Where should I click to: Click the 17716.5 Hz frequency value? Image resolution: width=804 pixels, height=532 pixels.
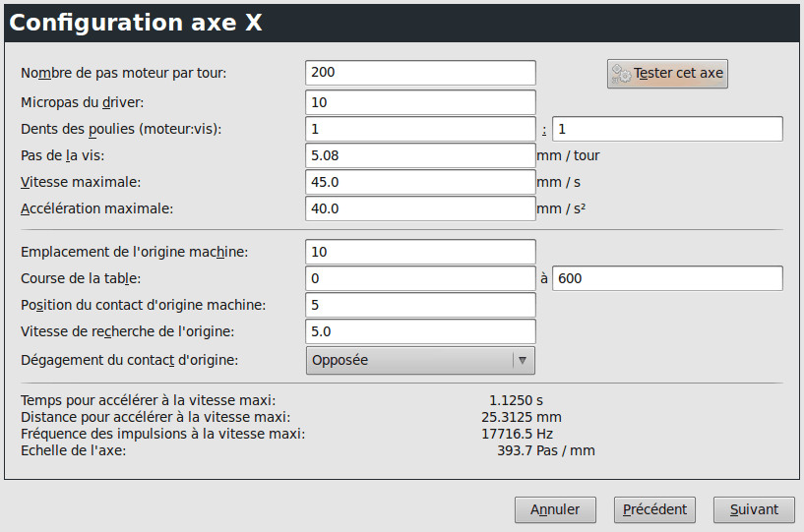[x=517, y=434]
